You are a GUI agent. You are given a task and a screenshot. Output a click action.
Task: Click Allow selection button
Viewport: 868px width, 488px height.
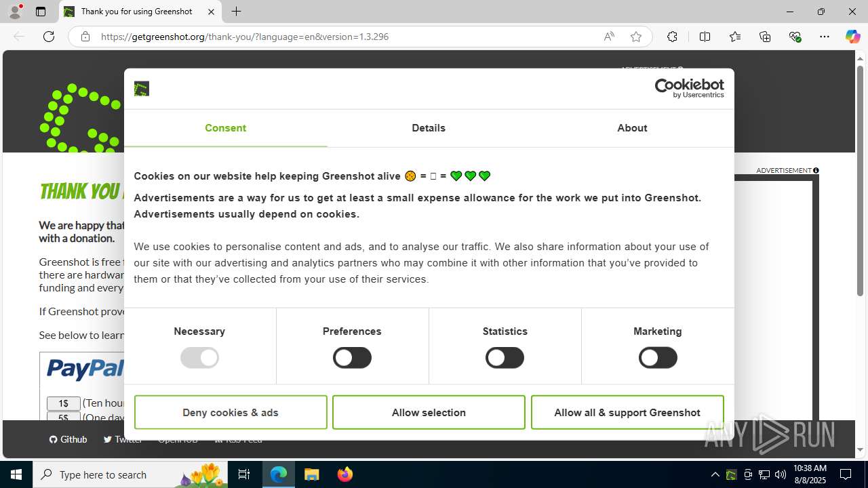pos(429,412)
